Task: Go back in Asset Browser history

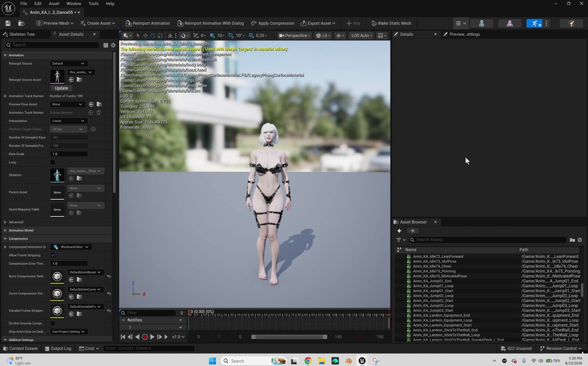Action: [399, 231]
